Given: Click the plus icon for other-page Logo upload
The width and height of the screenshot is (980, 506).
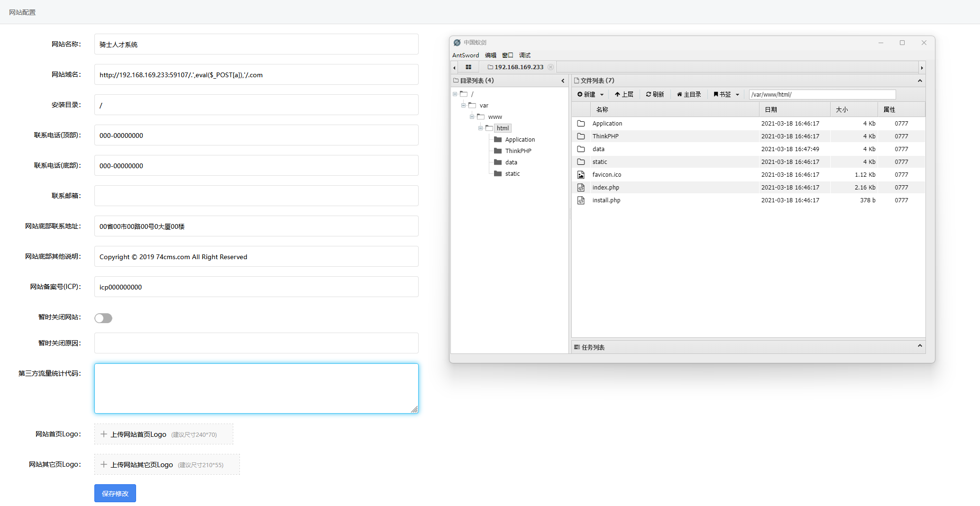Looking at the screenshot, I should 104,464.
